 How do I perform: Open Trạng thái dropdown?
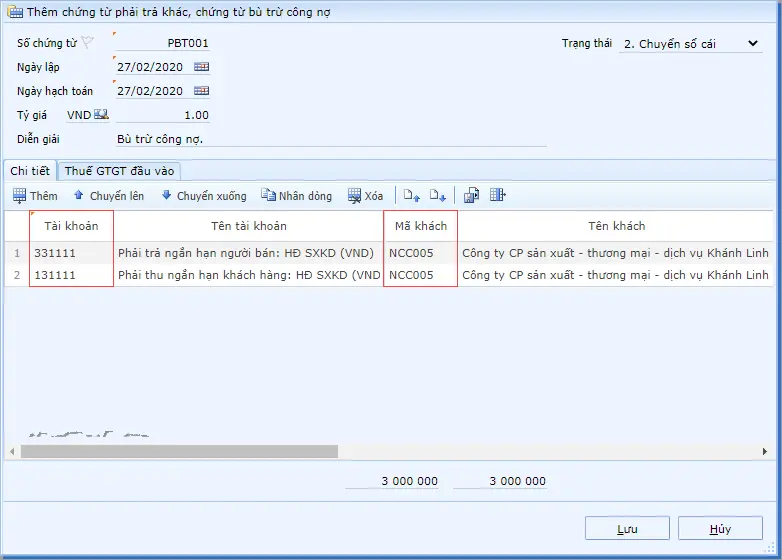[691, 44]
